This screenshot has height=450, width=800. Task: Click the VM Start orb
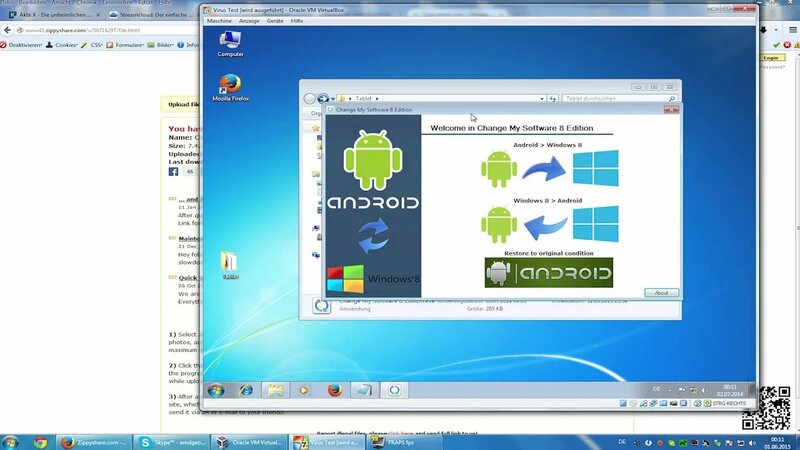click(216, 390)
